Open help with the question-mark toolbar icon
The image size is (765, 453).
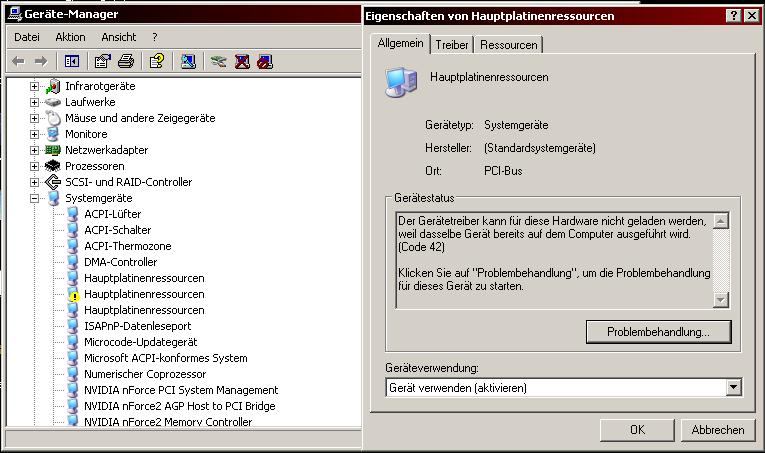pyautogui.click(x=157, y=61)
